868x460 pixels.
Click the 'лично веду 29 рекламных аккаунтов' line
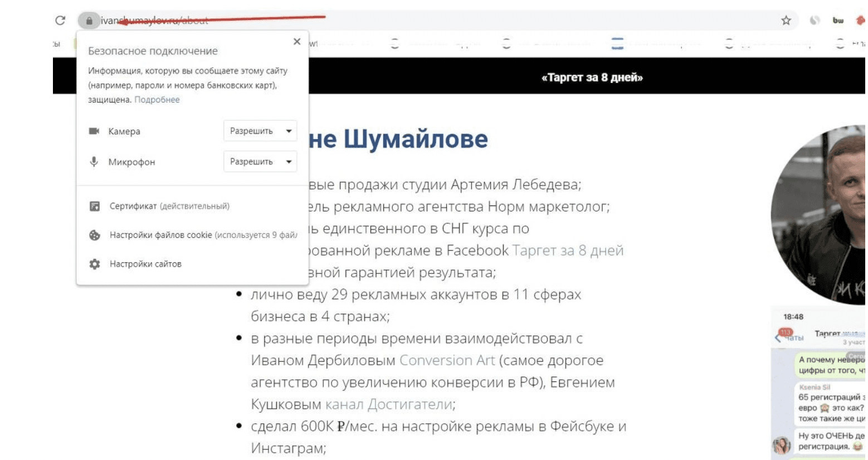(416, 295)
